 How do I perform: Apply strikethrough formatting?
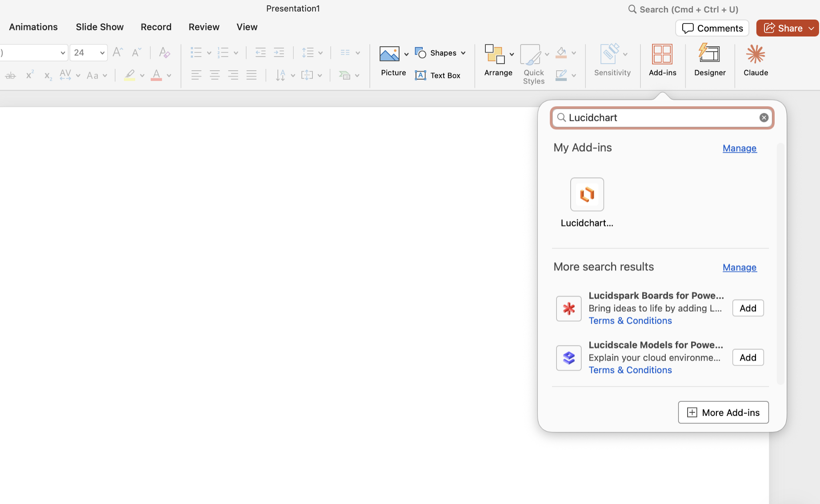11,76
